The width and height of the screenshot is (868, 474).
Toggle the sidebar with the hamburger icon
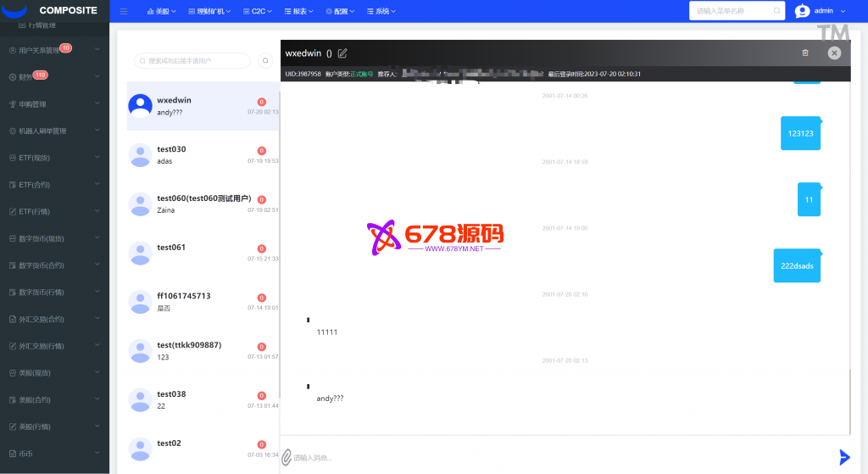pos(124,12)
